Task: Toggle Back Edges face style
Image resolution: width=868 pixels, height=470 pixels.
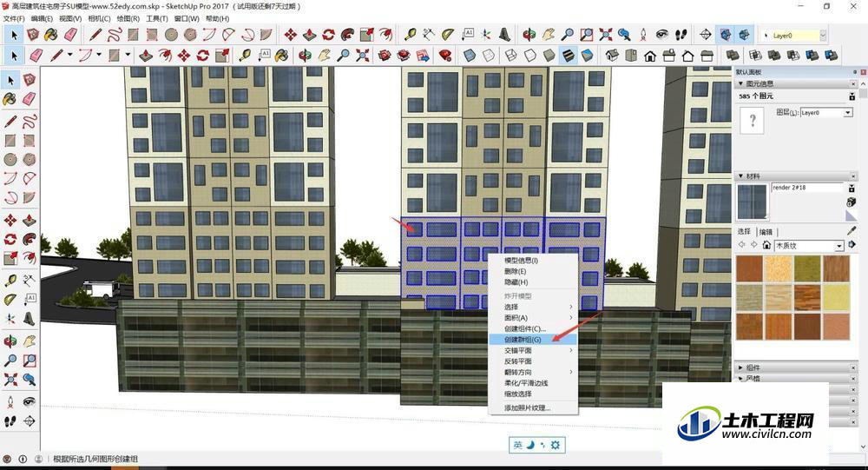Action: click(488, 56)
